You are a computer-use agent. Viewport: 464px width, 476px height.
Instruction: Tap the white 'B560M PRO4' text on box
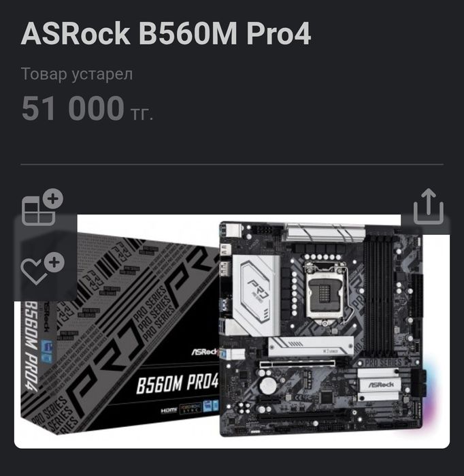pyautogui.click(x=178, y=384)
